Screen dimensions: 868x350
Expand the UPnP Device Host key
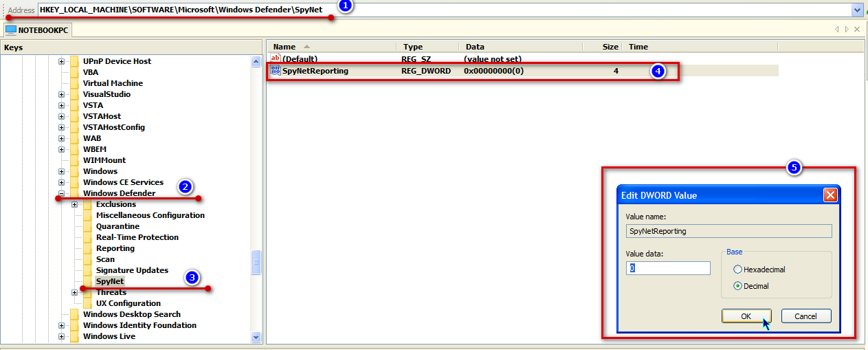[x=61, y=61]
